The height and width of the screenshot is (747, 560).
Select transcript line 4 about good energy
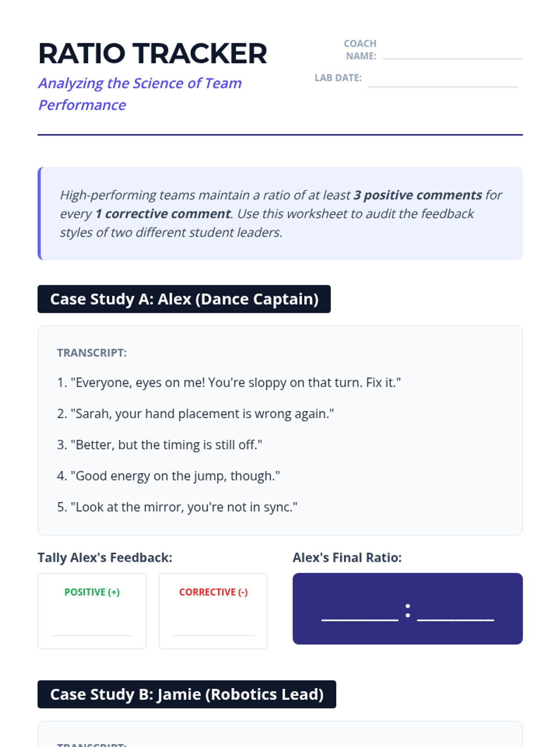(168, 476)
